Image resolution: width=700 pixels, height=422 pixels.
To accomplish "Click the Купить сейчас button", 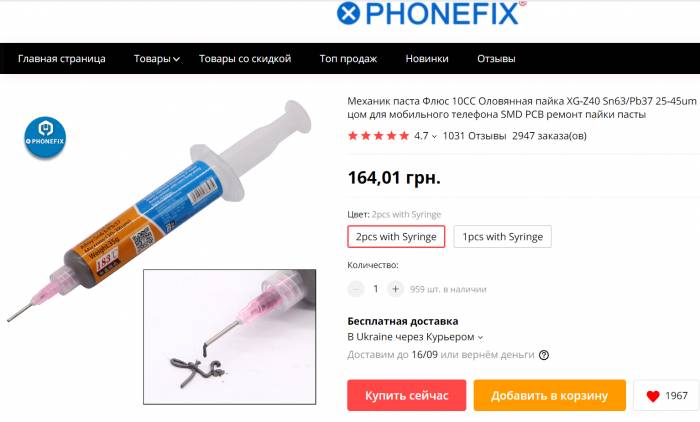I will (407, 395).
